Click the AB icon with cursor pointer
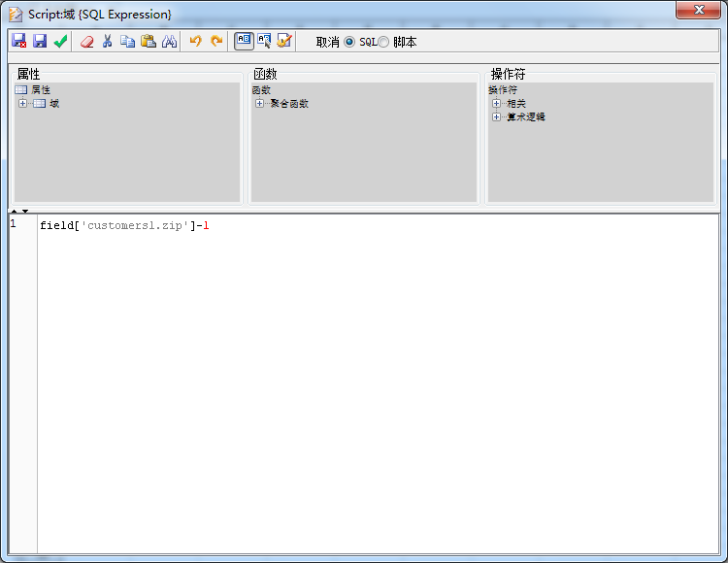728x563 pixels. (264, 41)
